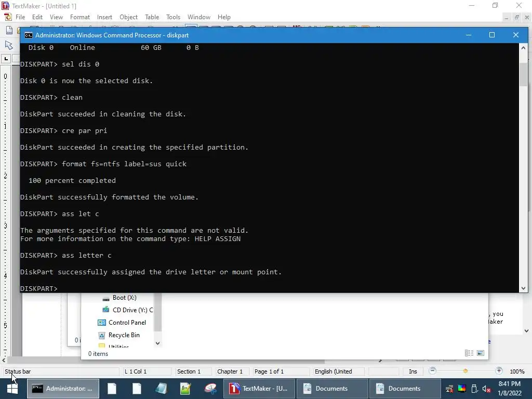Change language via English (United status field

(x=338, y=371)
